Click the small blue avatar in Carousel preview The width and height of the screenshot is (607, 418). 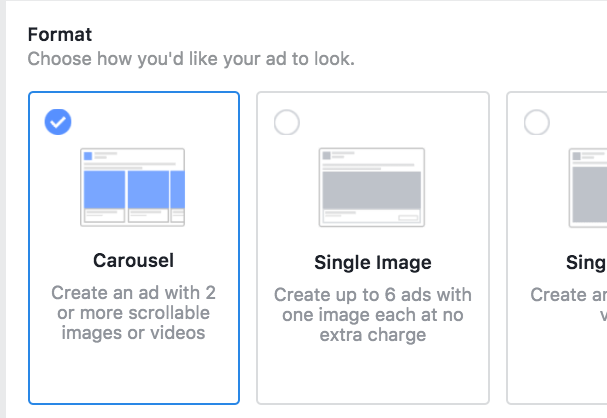coord(88,155)
